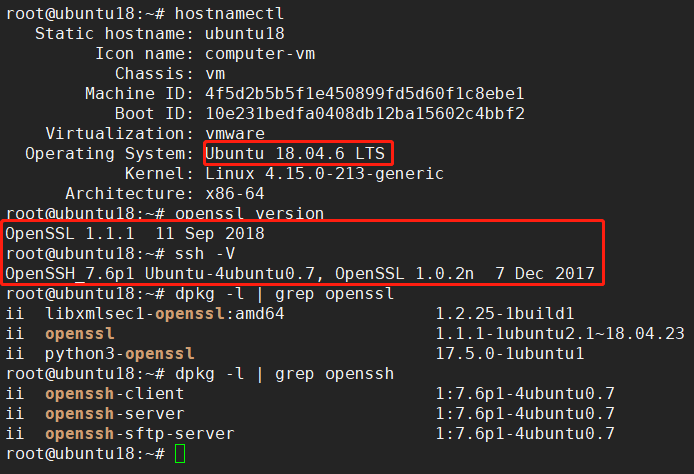
Task: Click the Architecture value x86-64
Action: click(x=234, y=193)
